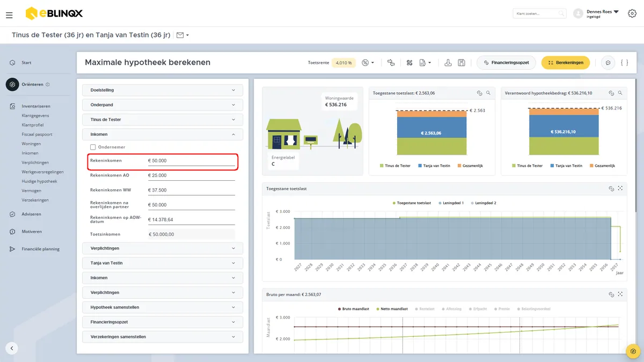Click the round yellow button at bottom right
The image size is (644, 362).
[x=633, y=351]
